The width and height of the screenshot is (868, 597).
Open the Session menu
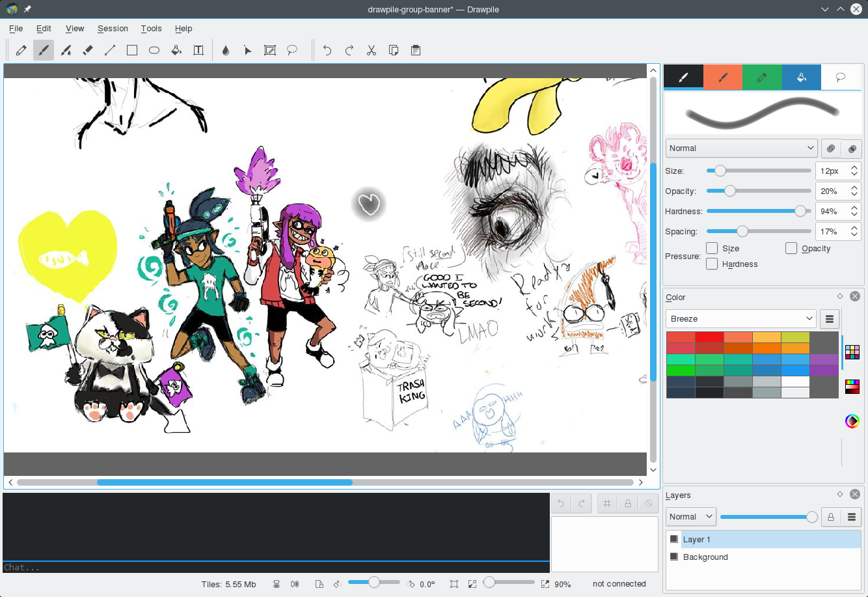pos(113,29)
